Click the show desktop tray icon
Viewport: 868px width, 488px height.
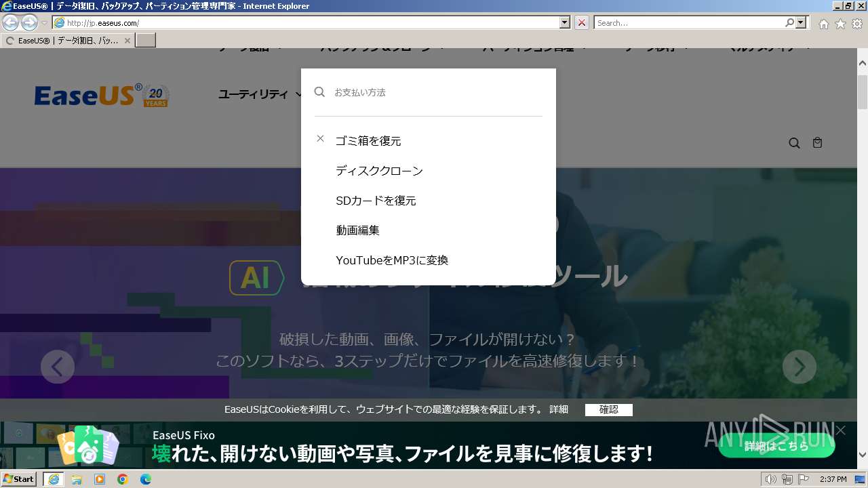[861, 479]
